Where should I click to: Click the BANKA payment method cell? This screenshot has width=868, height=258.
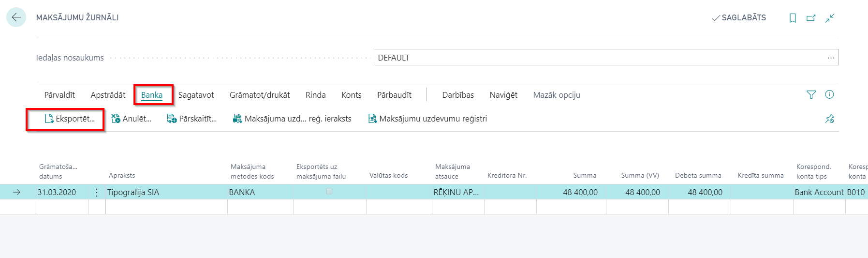click(260, 192)
